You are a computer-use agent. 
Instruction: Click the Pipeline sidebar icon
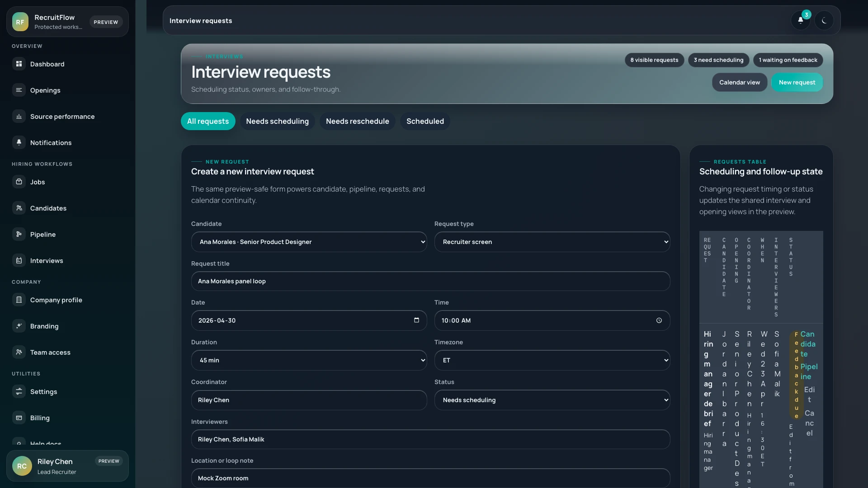(19, 234)
